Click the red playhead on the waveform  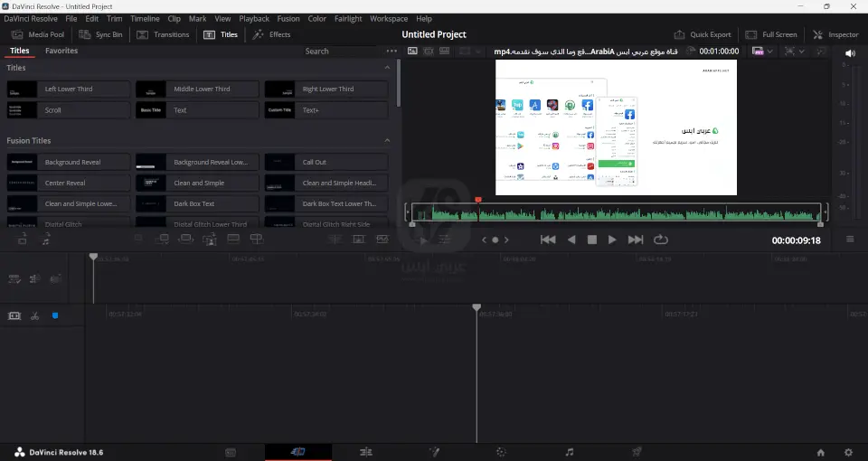[x=478, y=200]
